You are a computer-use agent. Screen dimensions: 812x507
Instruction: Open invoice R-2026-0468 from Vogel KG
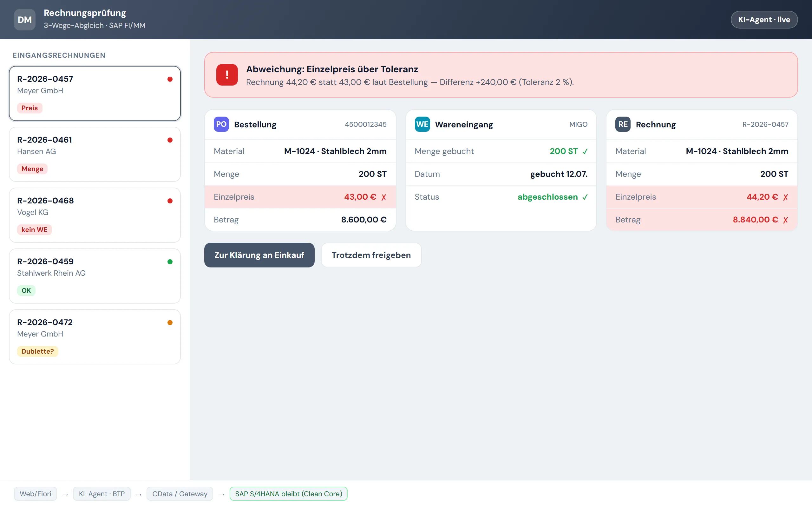point(95,215)
